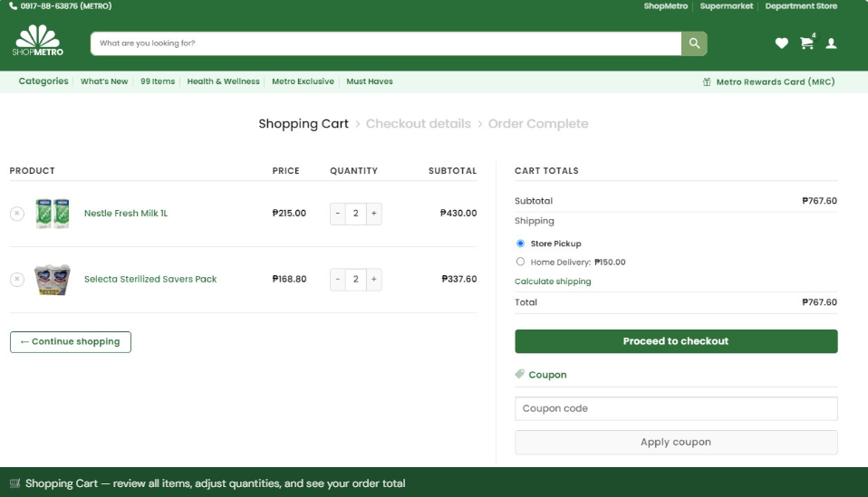Click Metro Rewards Card (MRC) link
The image size is (868, 497).
coord(776,81)
